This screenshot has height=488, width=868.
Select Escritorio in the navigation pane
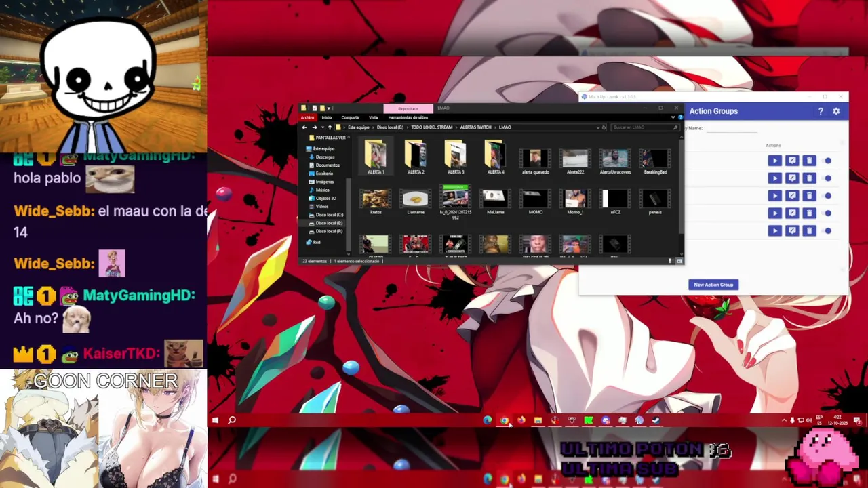pyautogui.click(x=324, y=174)
